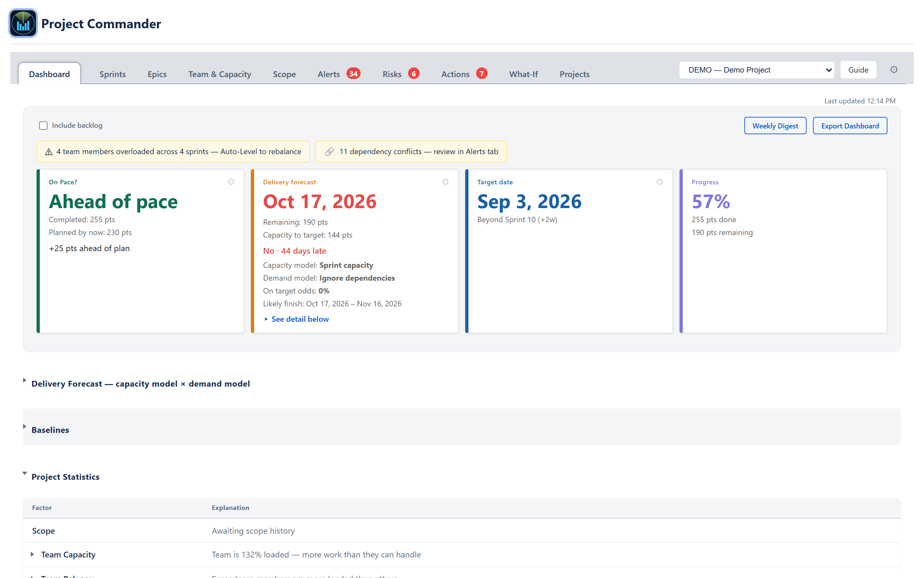Open the Alerts tab

tap(328, 74)
